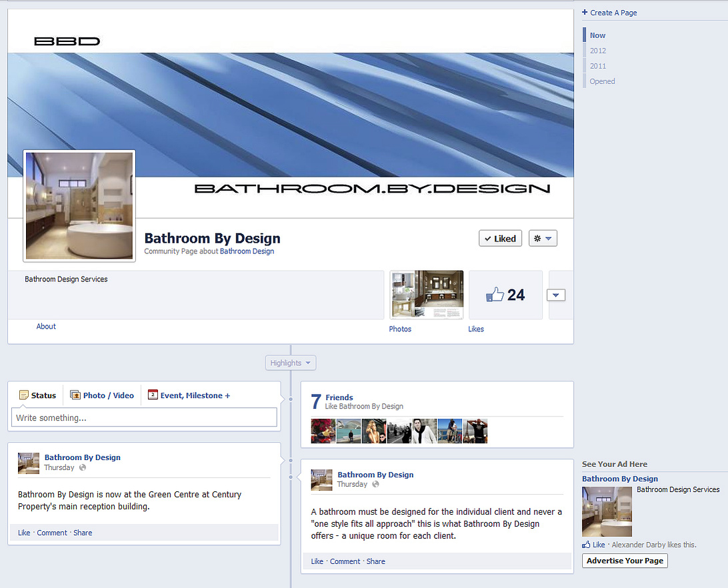
Task: Like the individual client post
Action: 317,561
